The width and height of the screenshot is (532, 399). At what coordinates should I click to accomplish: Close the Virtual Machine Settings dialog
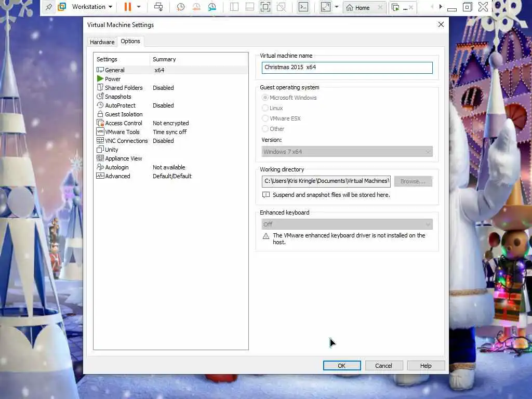point(441,24)
